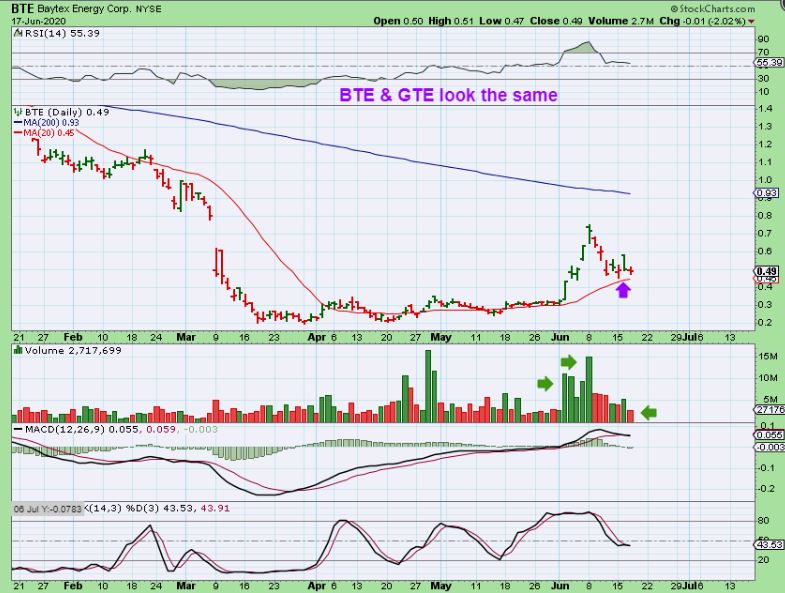Click the Apr label on the bottom stochastic date axis
The width and height of the screenshot is (785, 593).
(x=317, y=585)
